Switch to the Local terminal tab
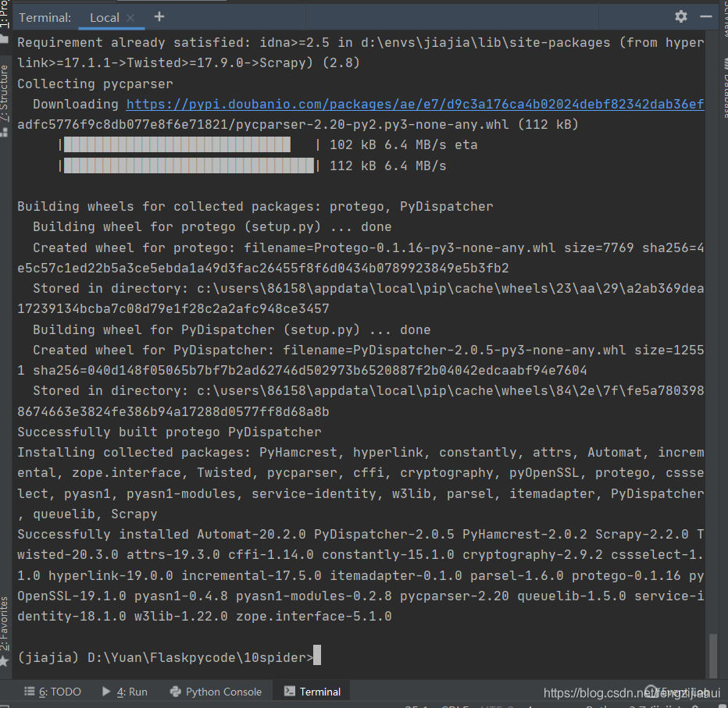728x708 pixels. coord(105,18)
